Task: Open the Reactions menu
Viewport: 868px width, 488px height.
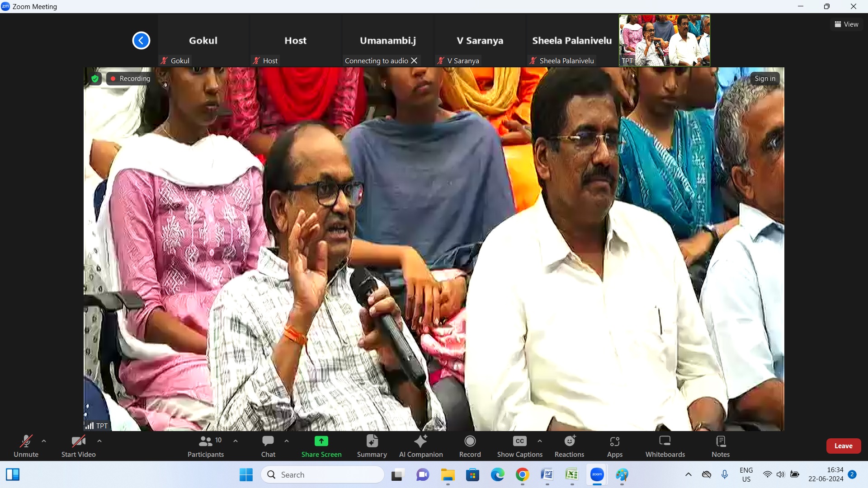Action: (569, 446)
